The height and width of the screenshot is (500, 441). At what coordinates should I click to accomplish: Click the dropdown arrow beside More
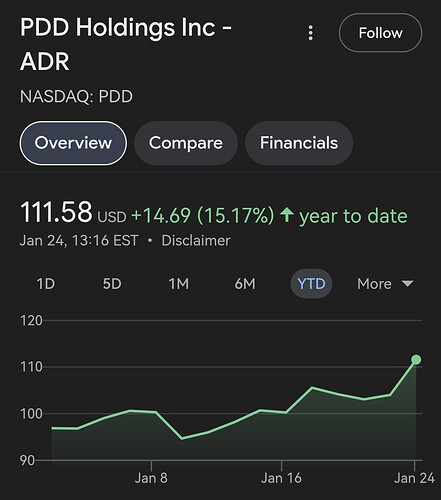point(408,284)
